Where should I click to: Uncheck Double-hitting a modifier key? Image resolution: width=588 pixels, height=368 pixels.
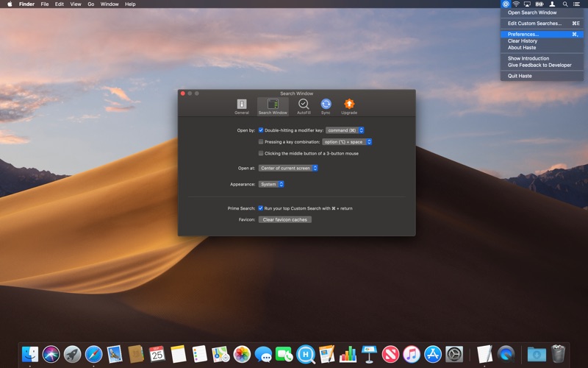tap(261, 130)
